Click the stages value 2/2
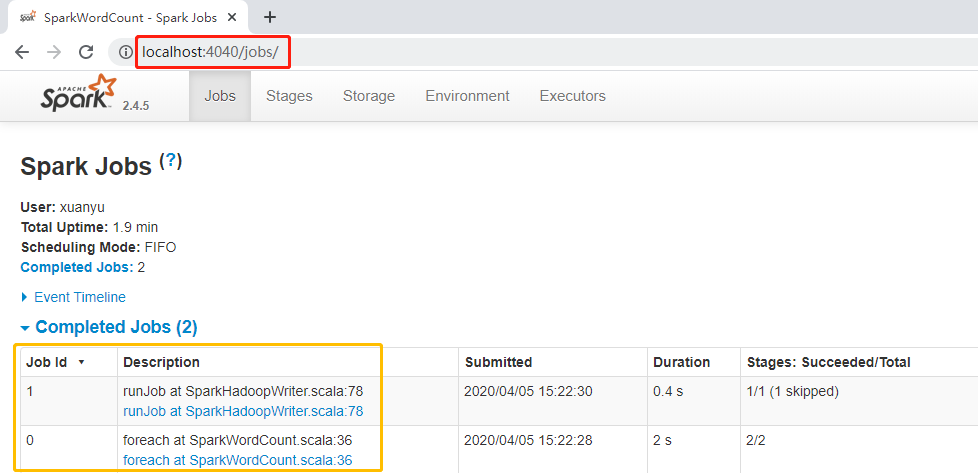978x473 pixels. point(756,441)
